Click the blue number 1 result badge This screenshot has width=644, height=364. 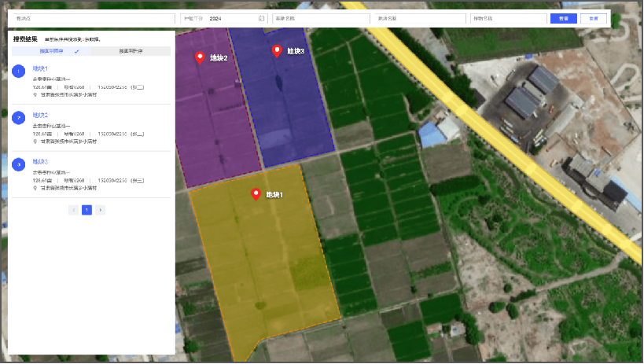coord(19,72)
